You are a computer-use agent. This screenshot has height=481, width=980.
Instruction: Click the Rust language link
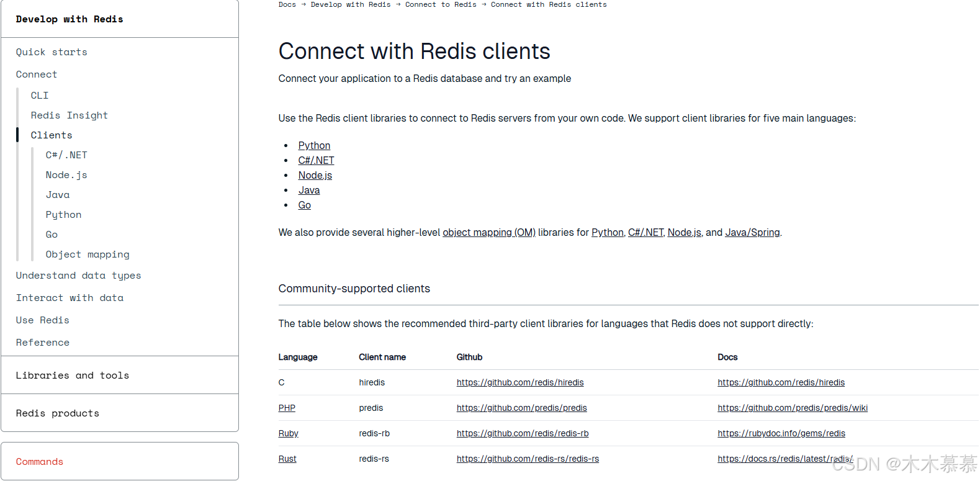(x=287, y=459)
